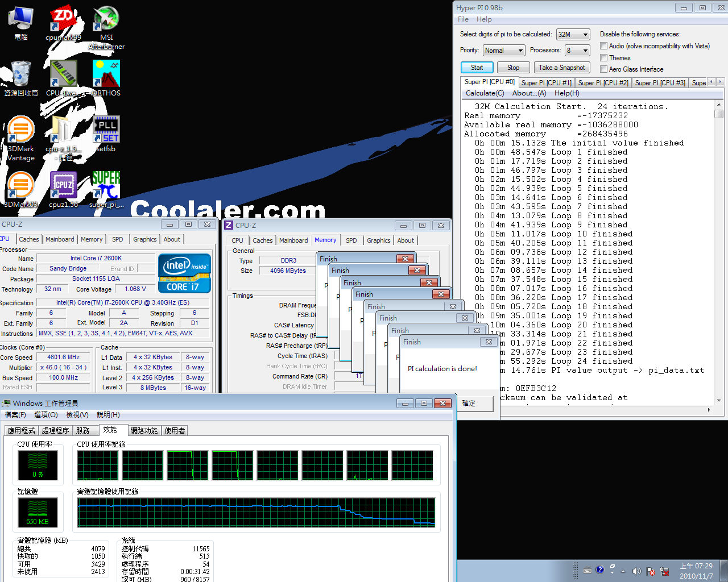Click the Sandy Bridge code name field

click(68, 269)
